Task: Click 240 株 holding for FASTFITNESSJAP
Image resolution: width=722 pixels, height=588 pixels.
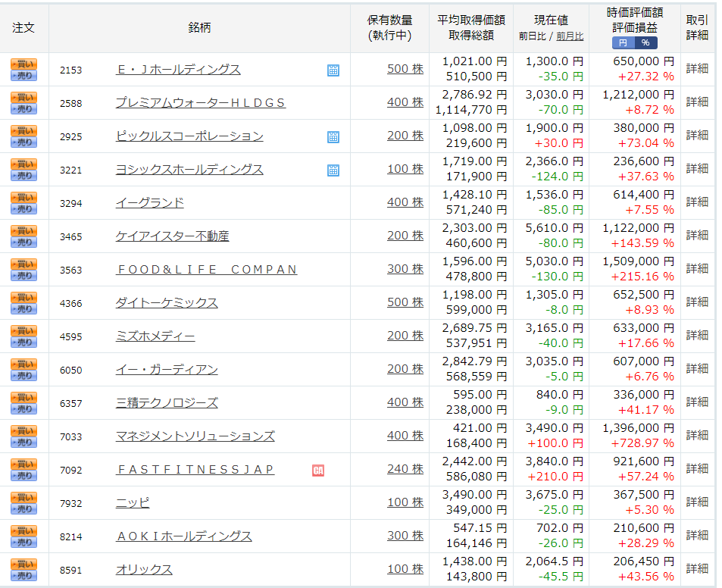Action: coord(405,469)
